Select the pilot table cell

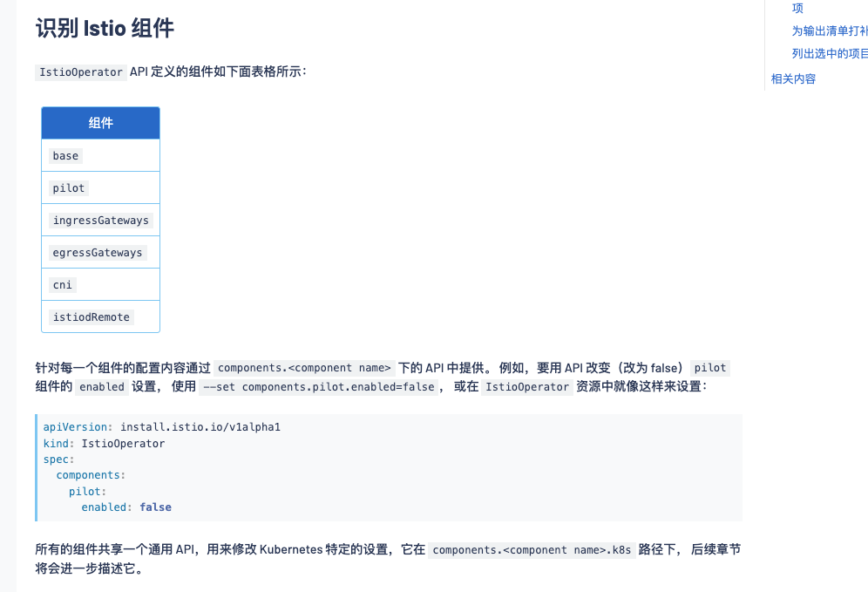pyautogui.click(x=101, y=187)
